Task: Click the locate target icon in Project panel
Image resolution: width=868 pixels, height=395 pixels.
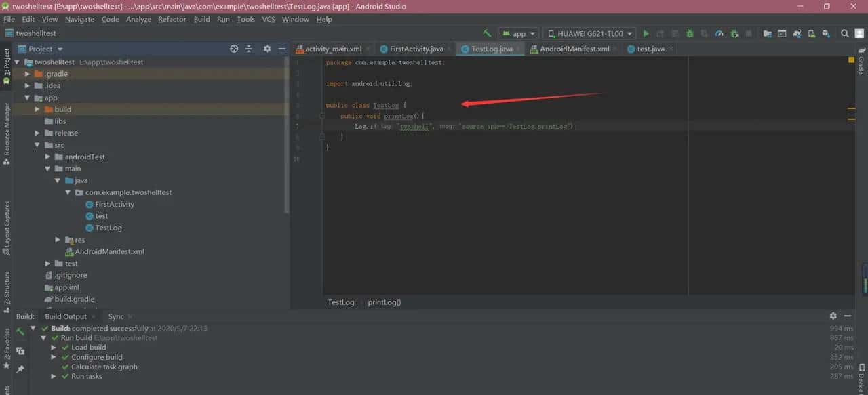Action: pos(234,49)
